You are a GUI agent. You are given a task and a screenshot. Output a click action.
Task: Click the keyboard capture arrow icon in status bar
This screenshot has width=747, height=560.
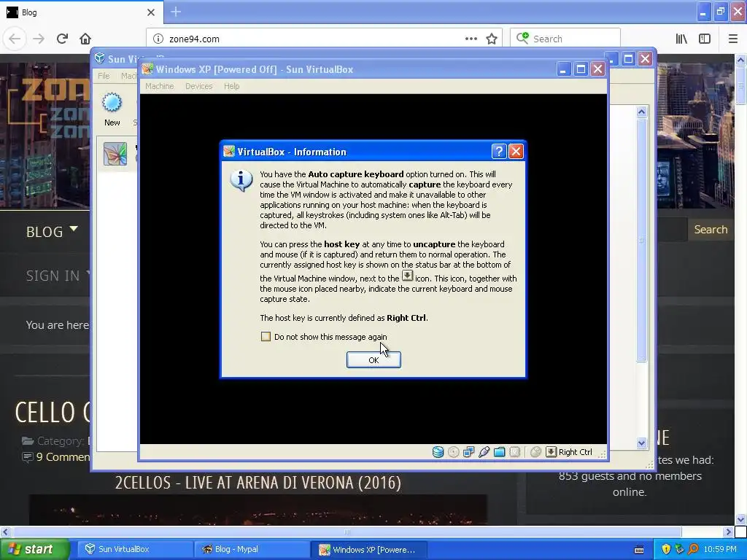pyautogui.click(x=551, y=452)
